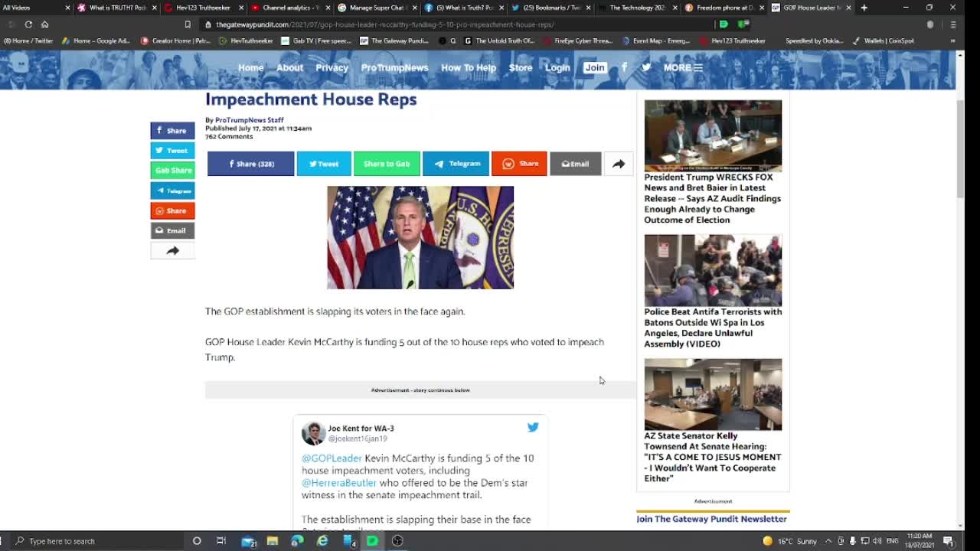
Task: Open the Home nav item
Action: click(250, 67)
